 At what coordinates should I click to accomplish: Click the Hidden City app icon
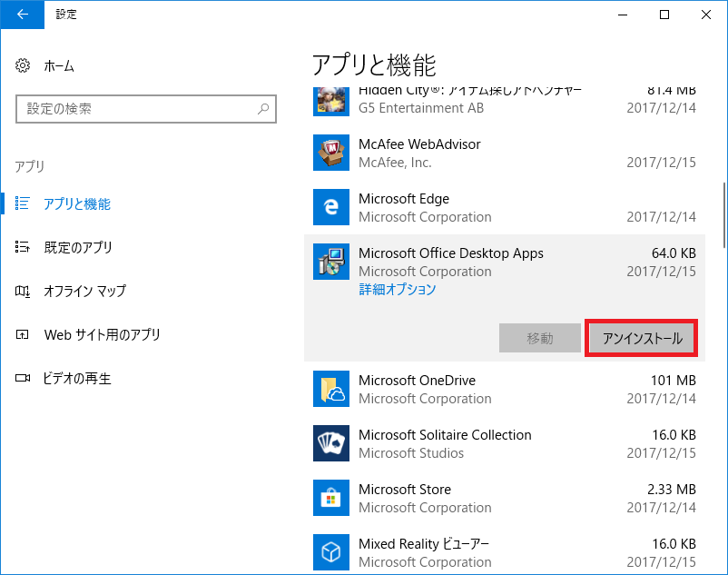point(331,101)
